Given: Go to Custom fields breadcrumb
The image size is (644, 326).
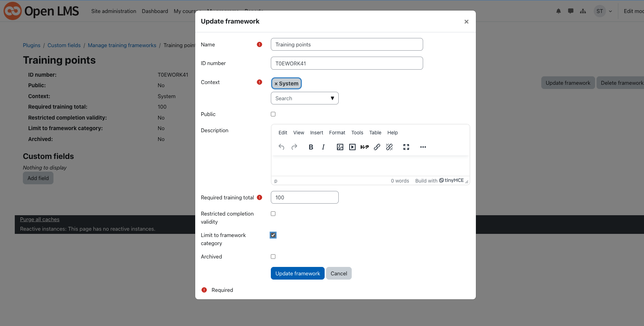Looking at the screenshot, I should (x=64, y=45).
